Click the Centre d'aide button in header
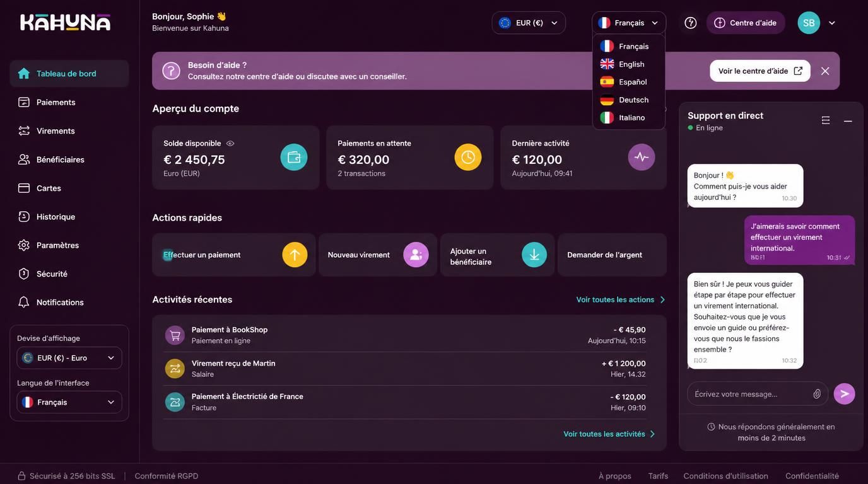Screen dimensions: 868x484 pos(746,23)
